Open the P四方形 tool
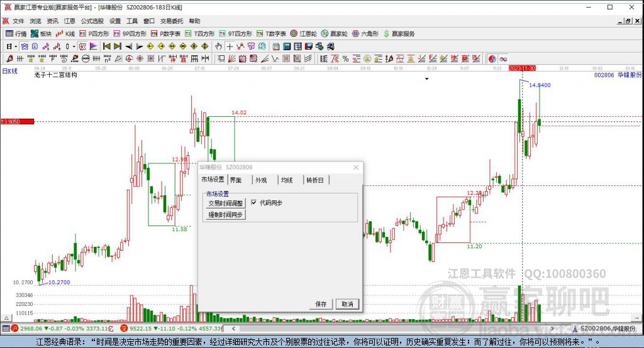644x348 pixels. pos(94,34)
